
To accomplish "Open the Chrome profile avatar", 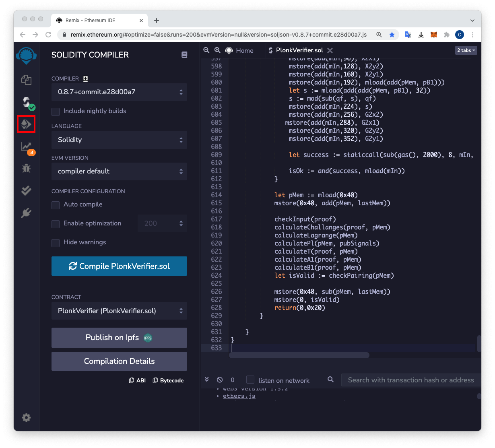I will click(x=460, y=35).
